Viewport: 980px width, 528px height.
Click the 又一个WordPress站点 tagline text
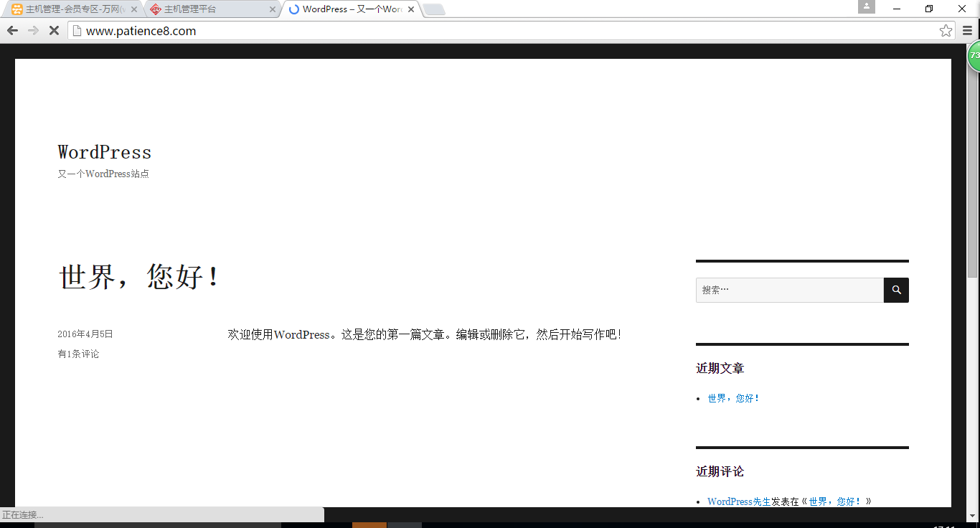point(103,174)
